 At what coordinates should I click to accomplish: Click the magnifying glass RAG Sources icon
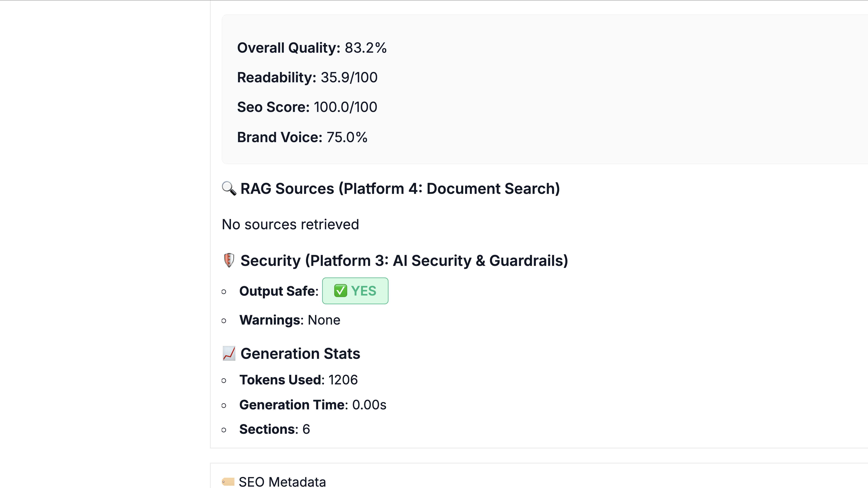tap(229, 188)
